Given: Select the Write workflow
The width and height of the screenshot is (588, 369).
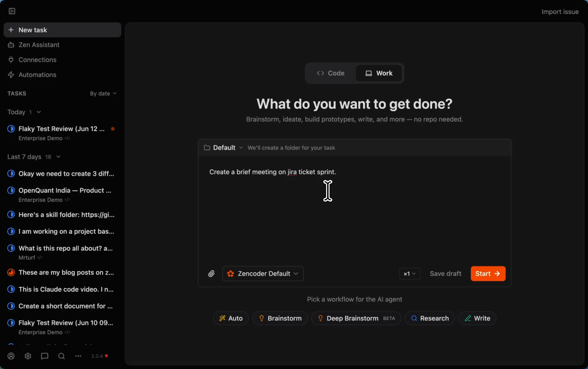Looking at the screenshot, I should (x=477, y=318).
